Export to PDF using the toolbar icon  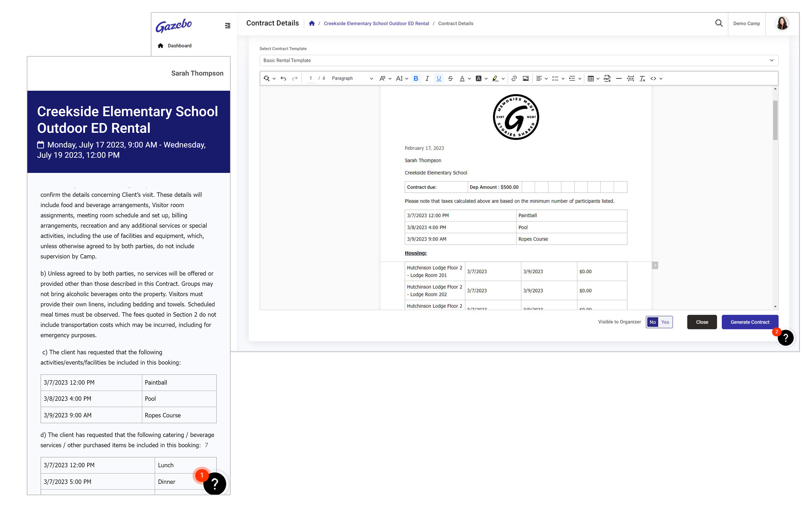(607, 79)
